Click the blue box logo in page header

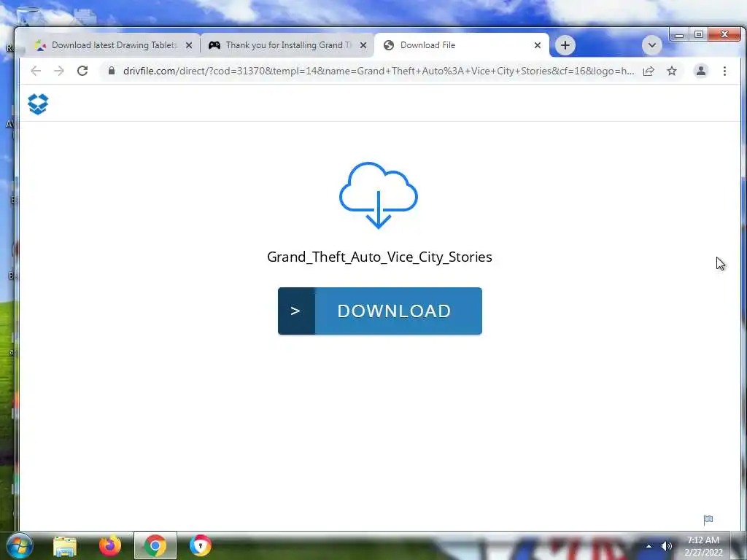(x=38, y=104)
